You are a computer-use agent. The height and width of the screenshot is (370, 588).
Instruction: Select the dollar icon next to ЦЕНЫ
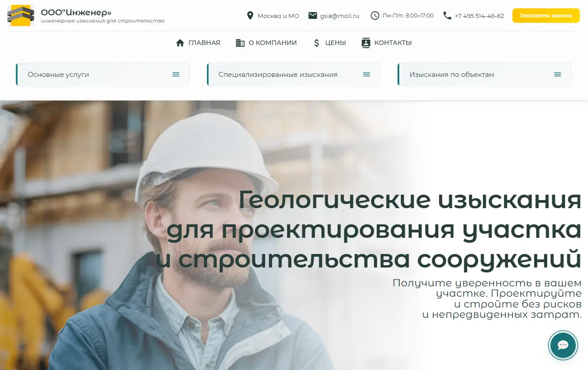point(316,43)
